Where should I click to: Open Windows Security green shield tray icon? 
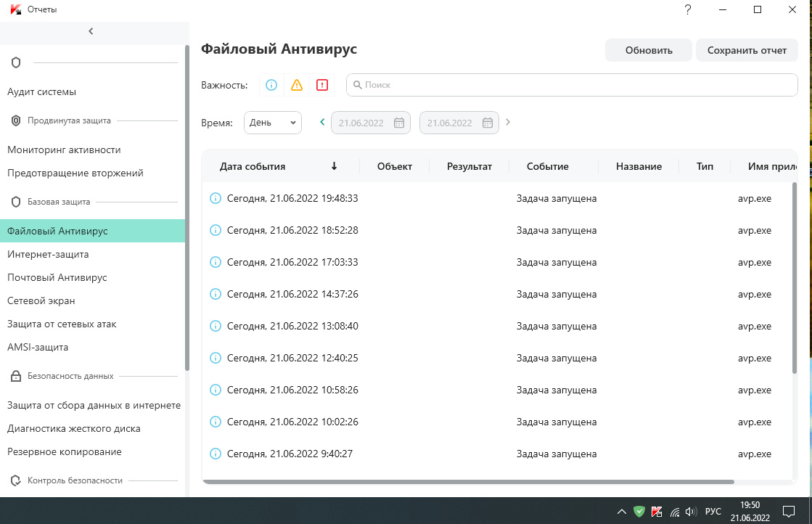click(x=639, y=512)
